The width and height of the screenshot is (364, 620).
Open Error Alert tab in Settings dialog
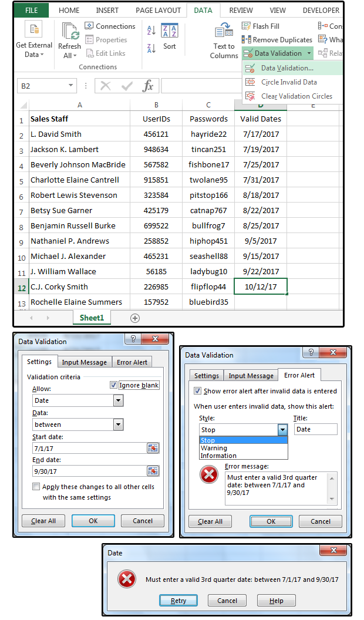tap(132, 362)
